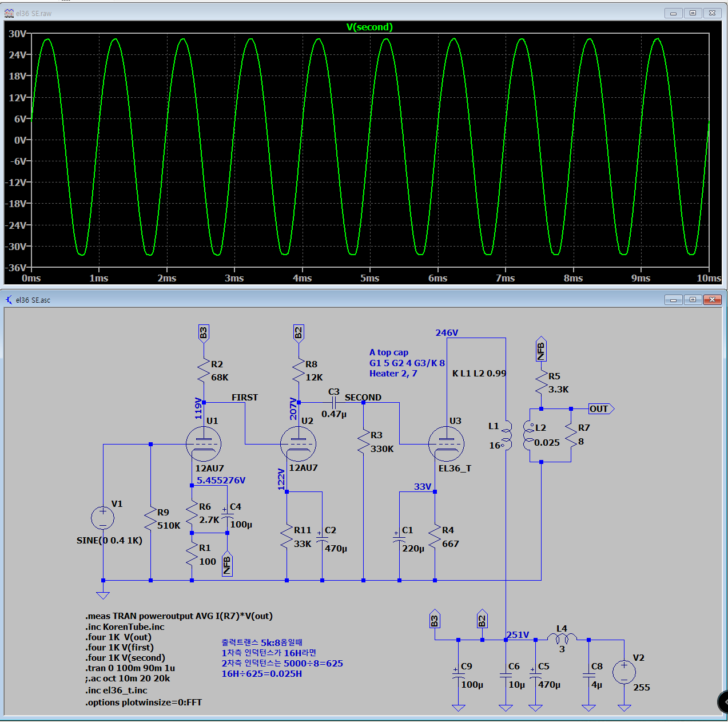The width and height of the screenshot is (728, 722).
Task: Click the NFB flag above resistor R5
Action: pos(541,348)
